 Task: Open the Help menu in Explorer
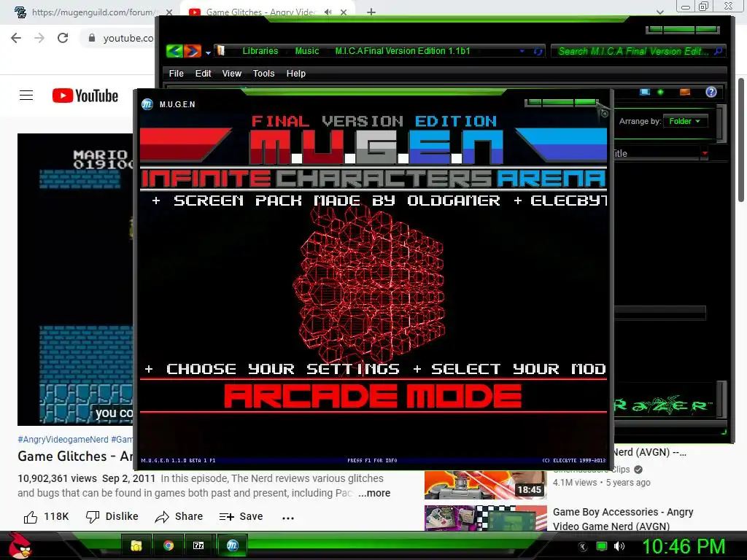(296, 74)
